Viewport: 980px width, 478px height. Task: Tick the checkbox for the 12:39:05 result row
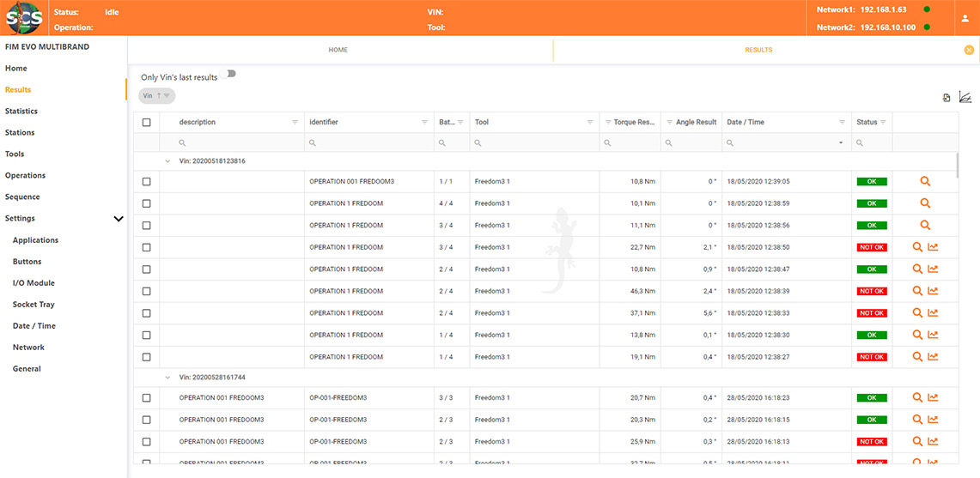click(146, 181)
